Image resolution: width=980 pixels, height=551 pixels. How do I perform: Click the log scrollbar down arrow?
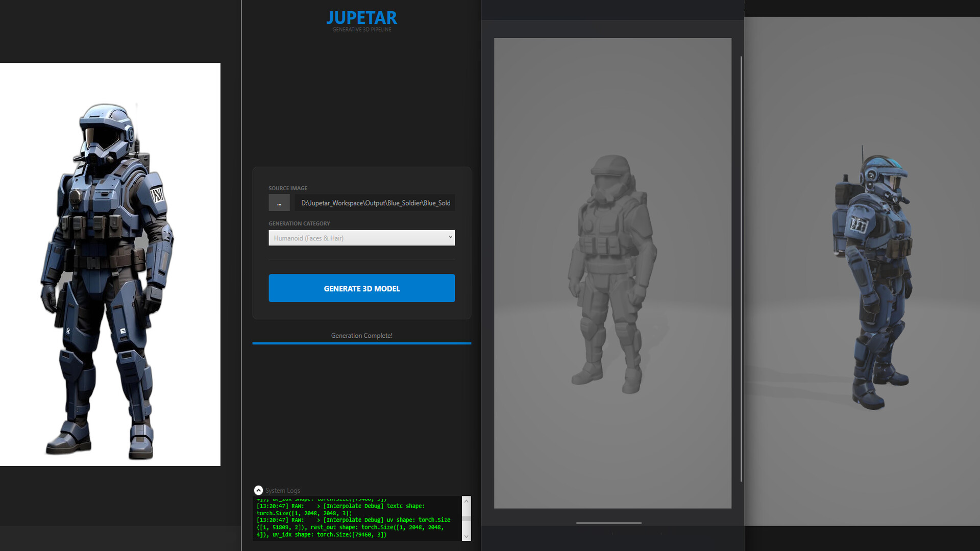[x=466, y=536]
